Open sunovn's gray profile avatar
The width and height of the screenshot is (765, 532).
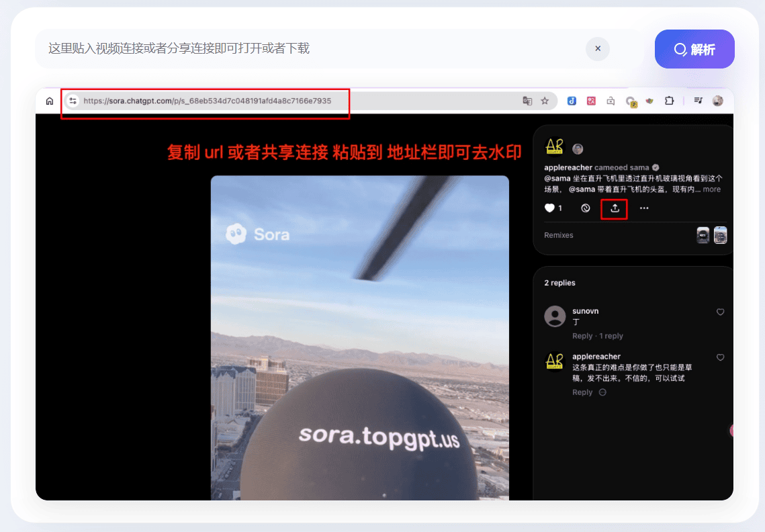point(555,316)
